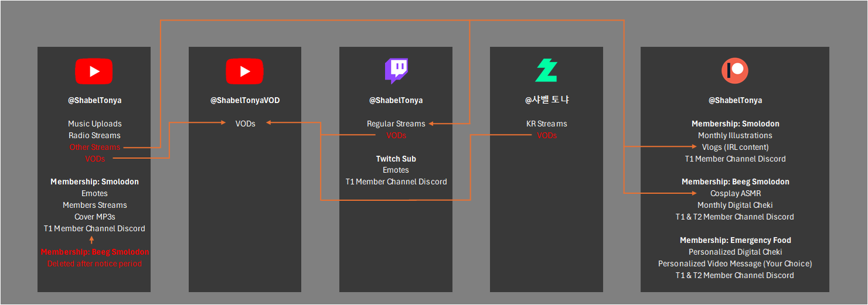Screen dimensions: 868x305
Task: Click the Radio Streams line
Action: pyautogui.click(x=94, y=135)
